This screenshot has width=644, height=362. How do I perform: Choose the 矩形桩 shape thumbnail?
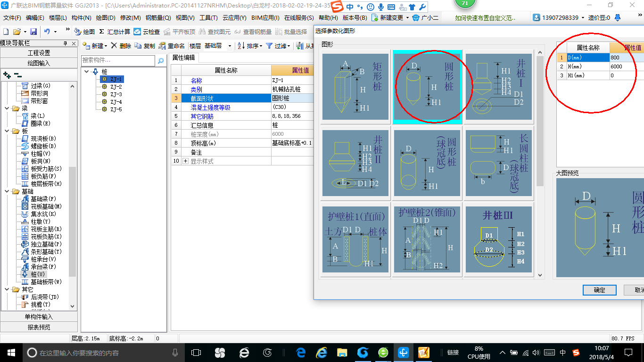(x=355, y=87)
